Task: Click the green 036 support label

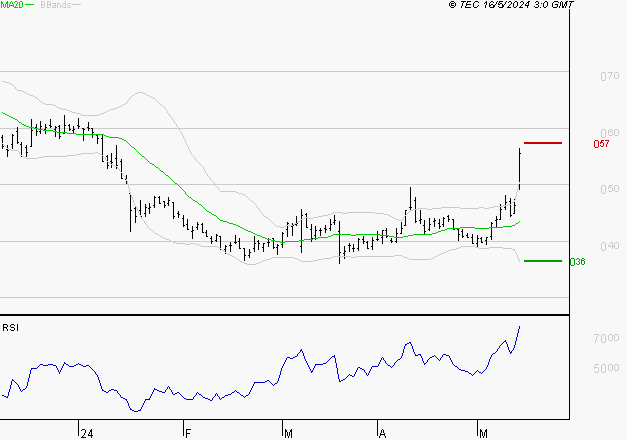Action: 577,262
